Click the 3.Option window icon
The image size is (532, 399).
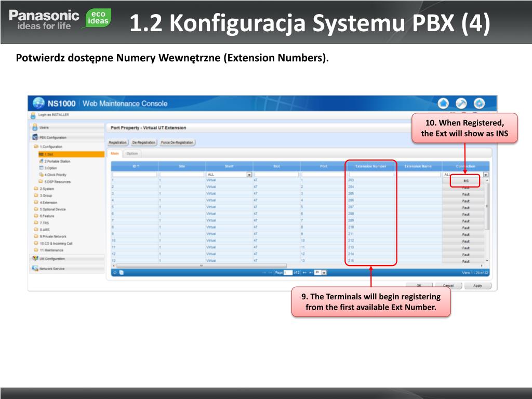pos(42,168)
